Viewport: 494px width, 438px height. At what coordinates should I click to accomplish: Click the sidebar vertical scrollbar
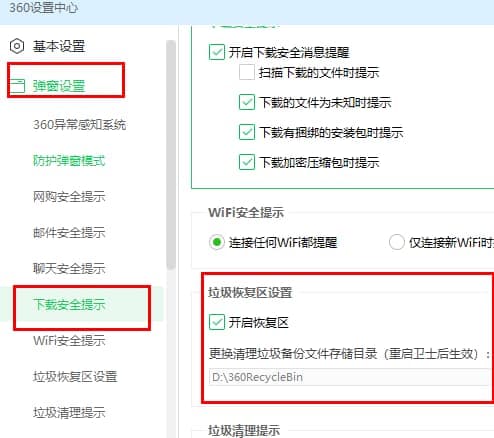pyautogui.click(x=171, y=155)
